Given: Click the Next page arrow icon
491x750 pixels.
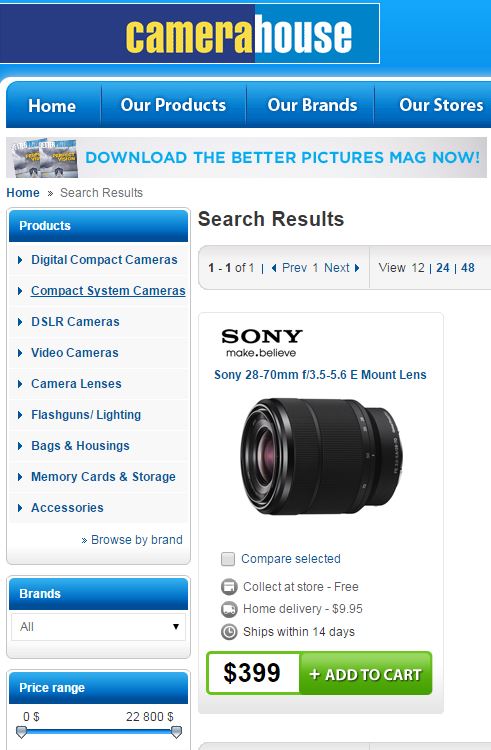Looking at the screenshot, I should coord(357,268).
